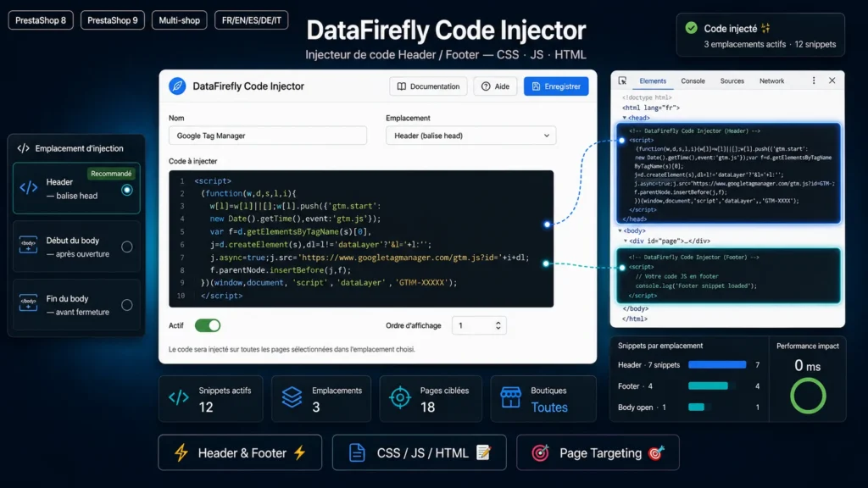The image size is (868, 488).
Task: Toggle the Actif switch off
Action: click(x=208, y=325)
